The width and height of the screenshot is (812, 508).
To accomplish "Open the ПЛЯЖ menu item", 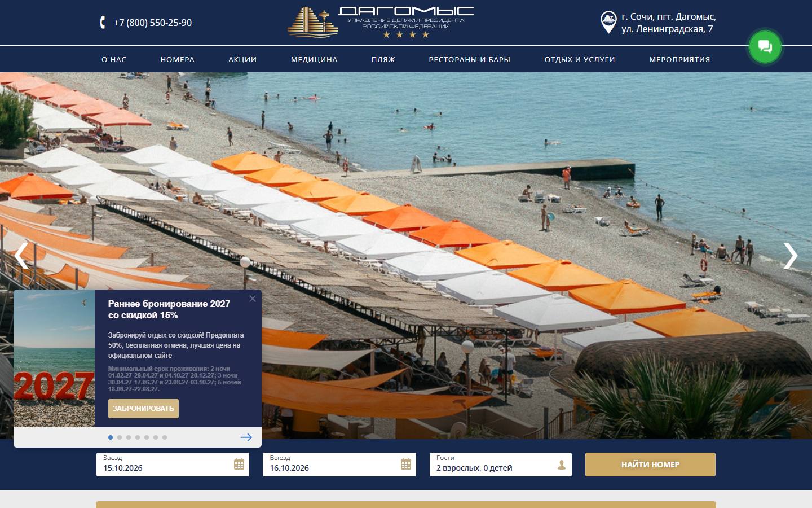I will [383, 59].
